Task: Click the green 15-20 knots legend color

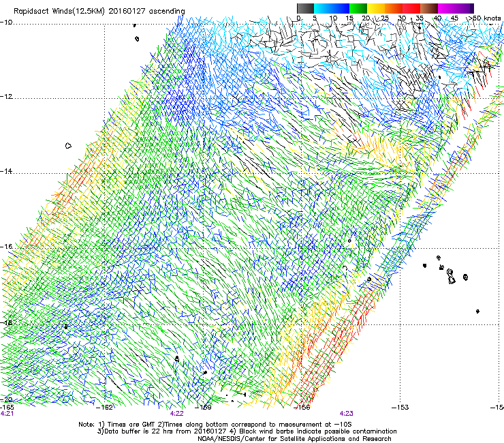Action: pyautogui.click(x=358, y=8)
